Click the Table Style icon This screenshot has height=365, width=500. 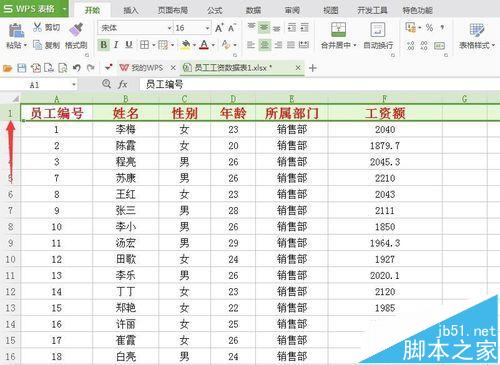pyautogui.click(x=477, y=30)
